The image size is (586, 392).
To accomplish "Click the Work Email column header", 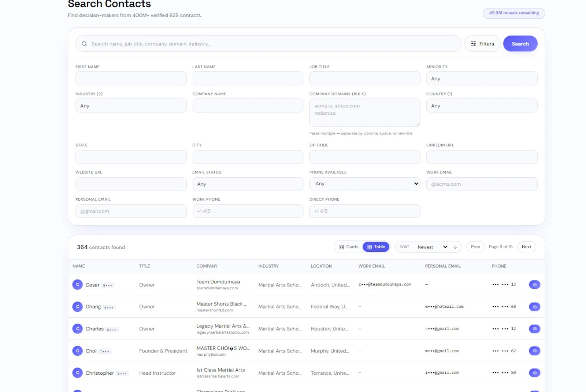I will 371,266.
